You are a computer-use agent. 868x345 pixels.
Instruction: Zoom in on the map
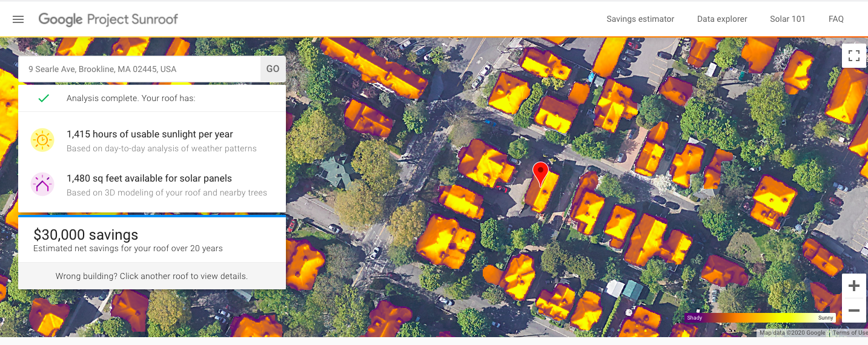[854, 286]
